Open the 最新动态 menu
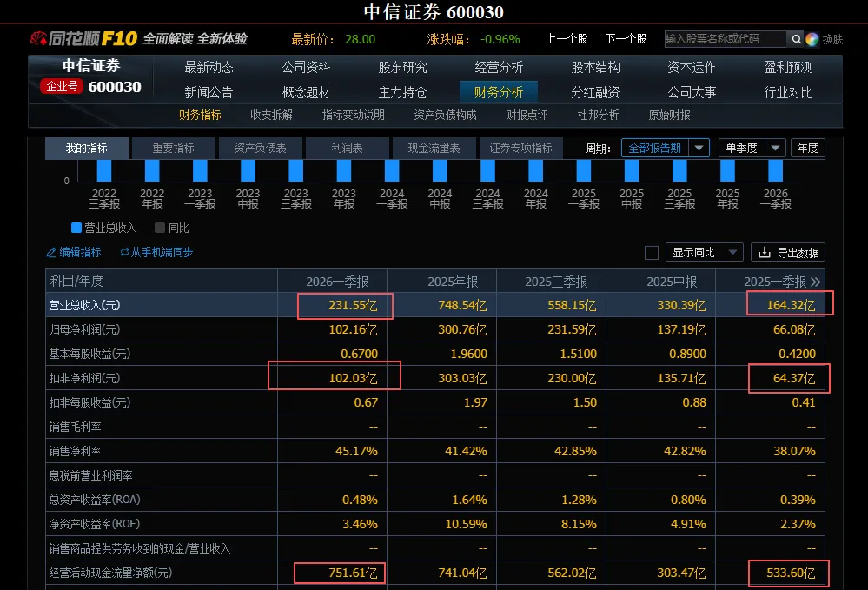Screen dimensions: 868x590 tap(209, 68)
